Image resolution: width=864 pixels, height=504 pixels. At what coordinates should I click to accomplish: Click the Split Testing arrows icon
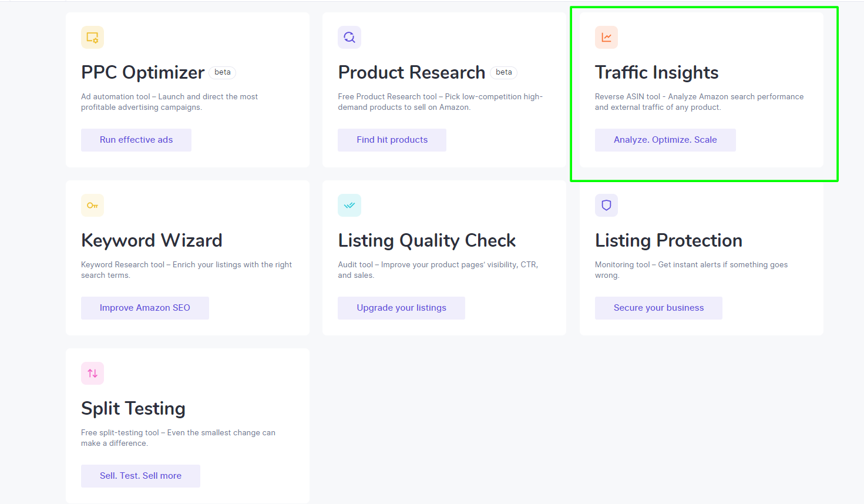tap(92, 374)
